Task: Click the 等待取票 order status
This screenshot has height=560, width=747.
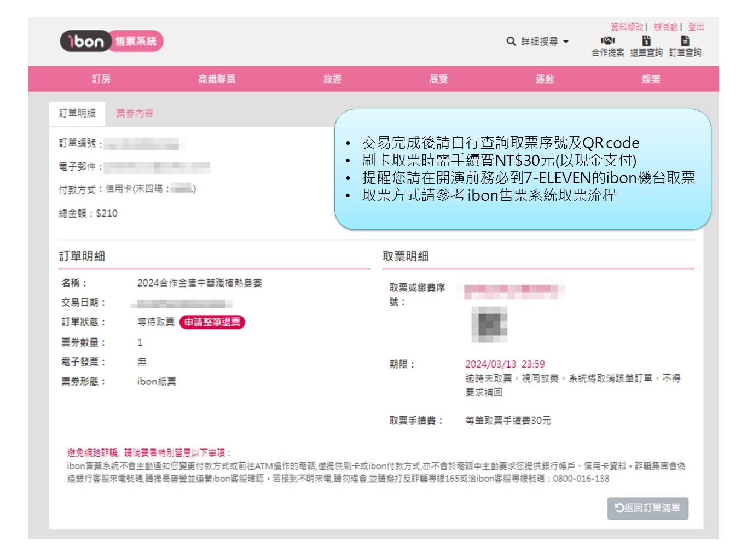Action: 156,322
